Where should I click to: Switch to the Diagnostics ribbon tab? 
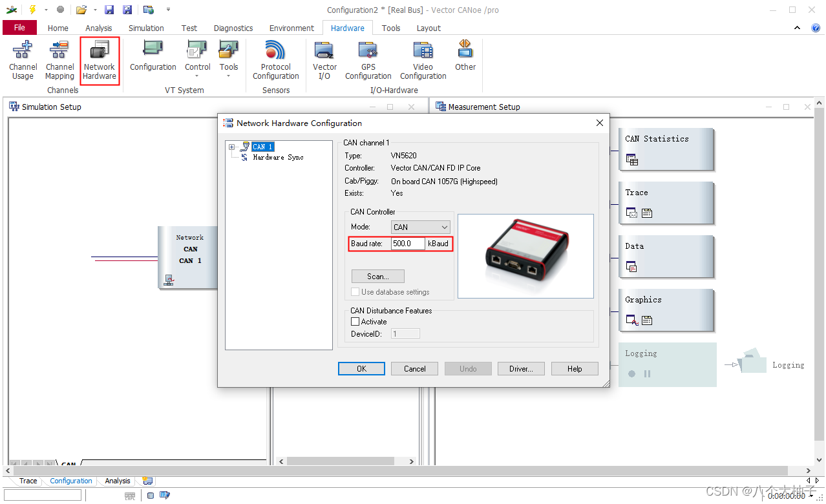coord(233,28)
